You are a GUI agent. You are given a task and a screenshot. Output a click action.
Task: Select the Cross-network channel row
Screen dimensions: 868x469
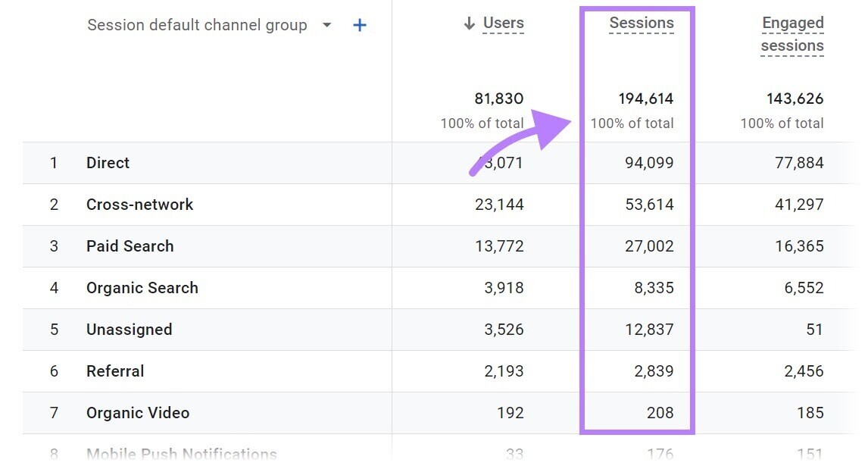coord(139,204)
